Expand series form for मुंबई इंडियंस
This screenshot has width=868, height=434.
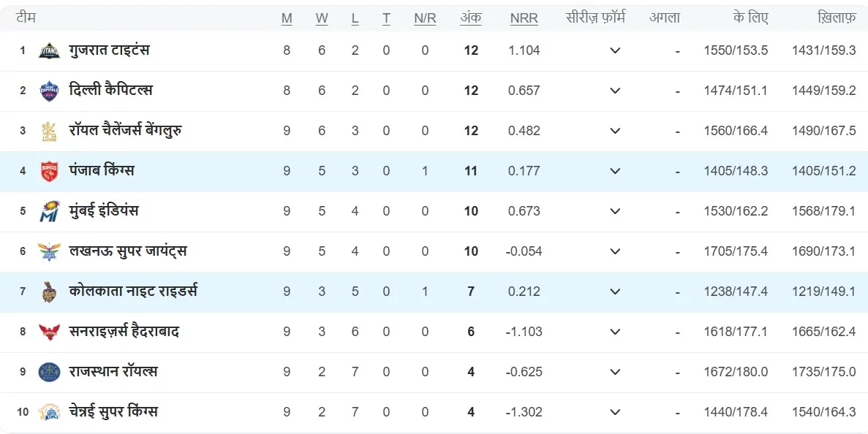(615, 212)
